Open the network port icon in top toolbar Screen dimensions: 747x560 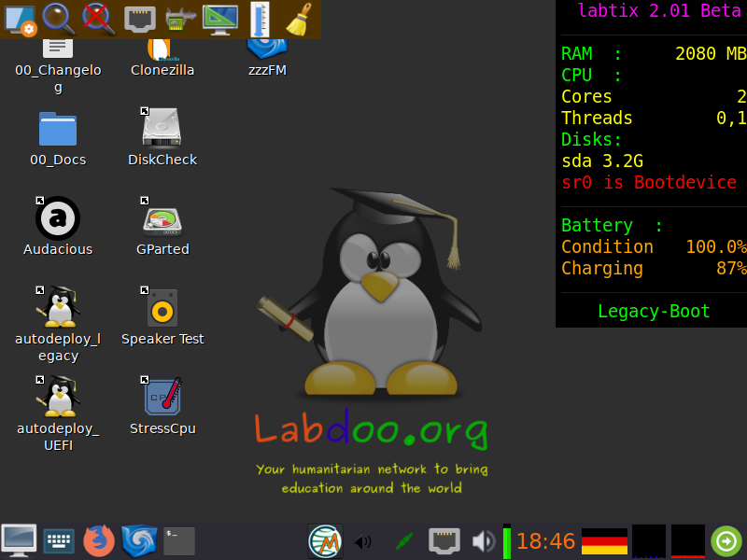coord(139,20)
